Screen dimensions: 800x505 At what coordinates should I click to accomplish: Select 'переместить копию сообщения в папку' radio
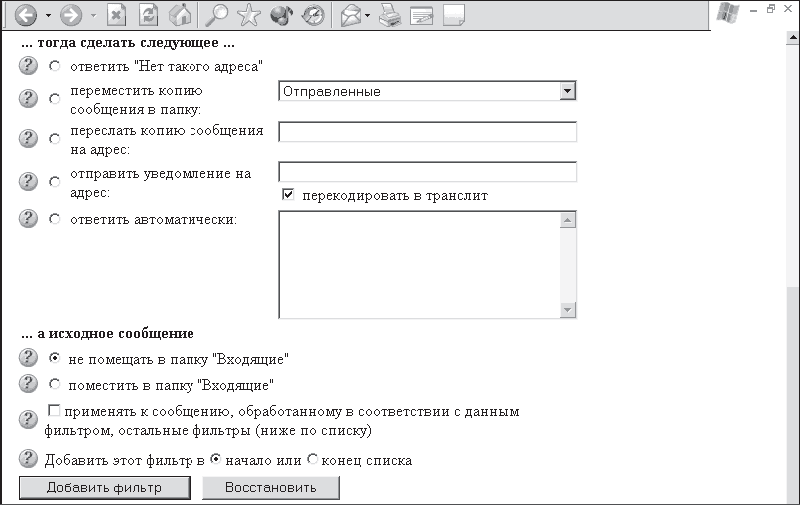coord(55,98)
